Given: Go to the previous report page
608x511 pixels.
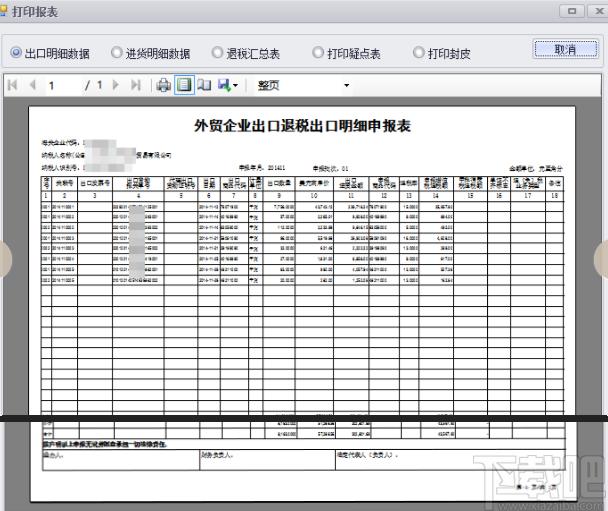Looking at the screenshot, I should (33, 85).
